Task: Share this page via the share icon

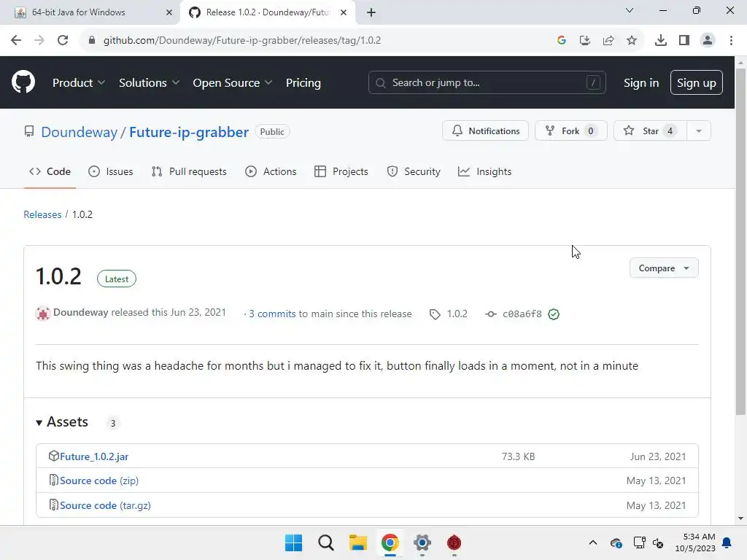Action: pyautogui.click(x=608, y=41)
